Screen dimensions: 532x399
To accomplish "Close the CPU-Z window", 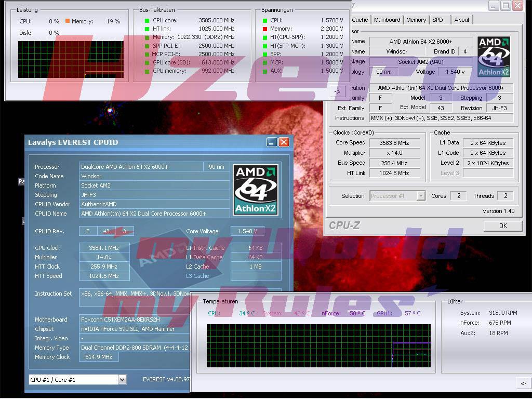I will click(x=518, y=5).
